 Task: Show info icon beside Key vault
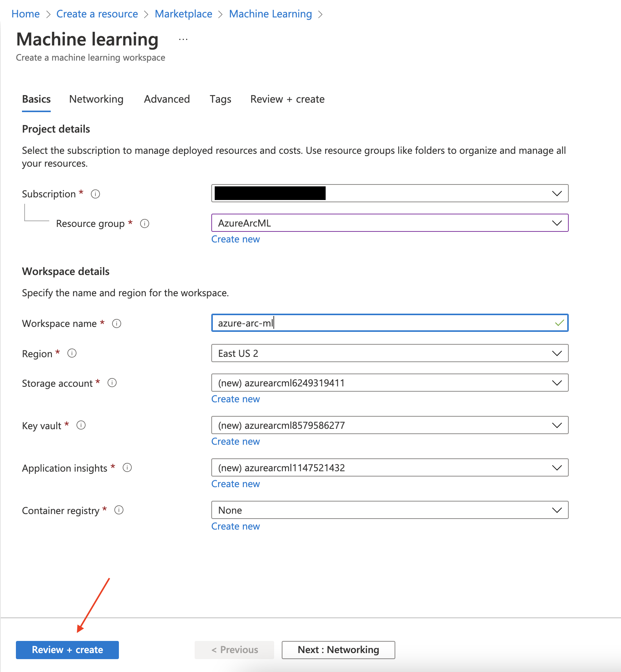pyautogui.click(x=81, y=425)
